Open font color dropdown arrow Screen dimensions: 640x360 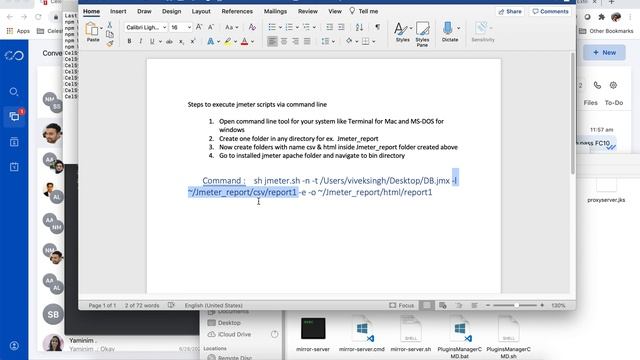(253, 42)
